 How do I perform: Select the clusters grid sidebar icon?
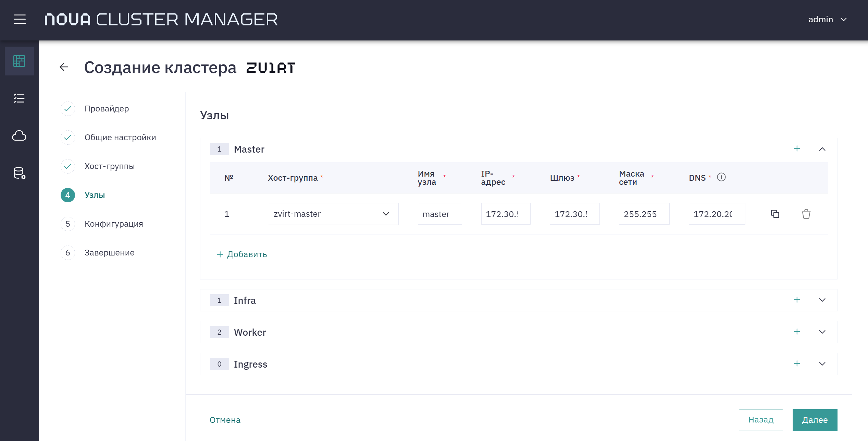(x=19, y=61)
